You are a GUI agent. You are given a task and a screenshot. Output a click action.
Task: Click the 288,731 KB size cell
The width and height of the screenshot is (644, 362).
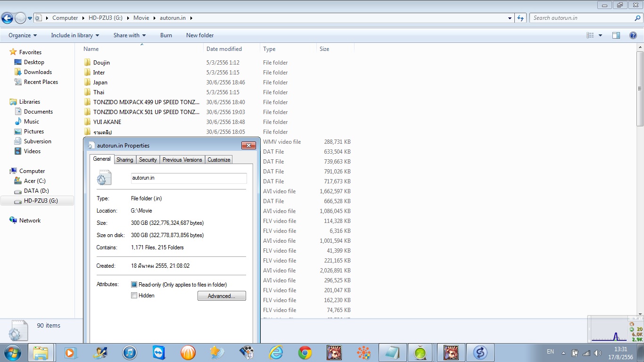(337, 141)
